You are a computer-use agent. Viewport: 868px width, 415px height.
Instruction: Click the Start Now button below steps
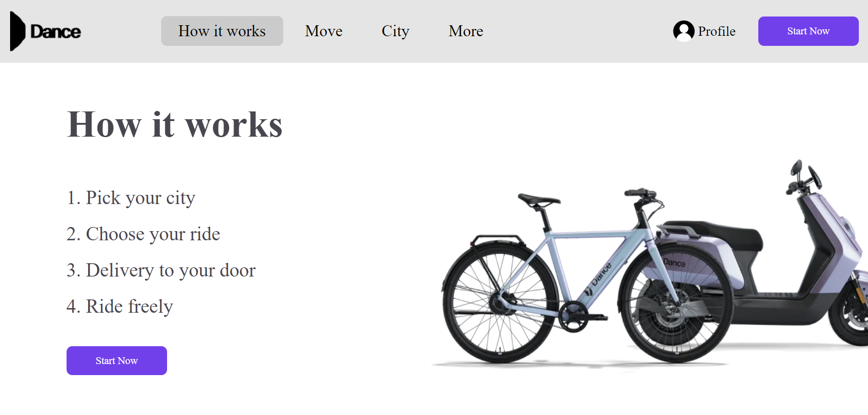(117, 360)
